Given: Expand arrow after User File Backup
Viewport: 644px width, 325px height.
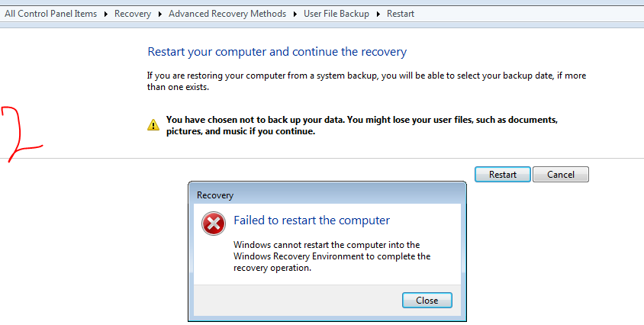Looking at the screenshot, I should tap(378, 14).
